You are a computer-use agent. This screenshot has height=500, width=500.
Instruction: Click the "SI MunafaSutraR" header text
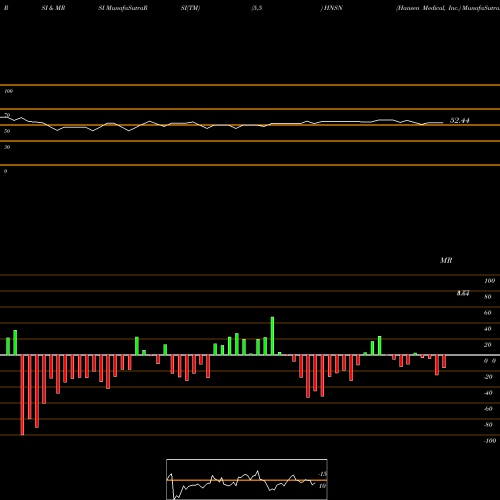point(123,8)
